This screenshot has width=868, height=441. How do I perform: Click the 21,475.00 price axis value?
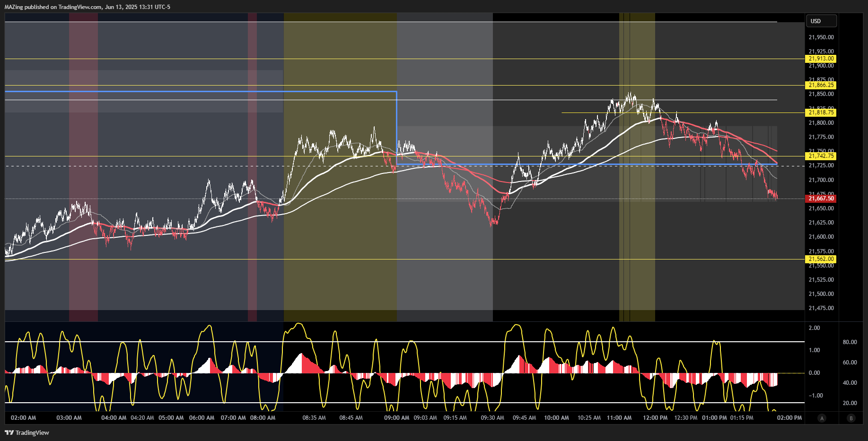(821, 308)
